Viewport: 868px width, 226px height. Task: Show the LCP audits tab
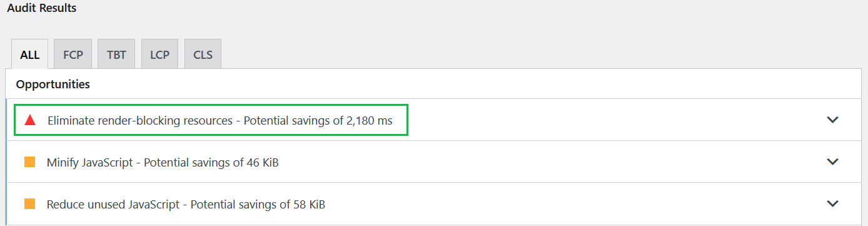[159, 54]
